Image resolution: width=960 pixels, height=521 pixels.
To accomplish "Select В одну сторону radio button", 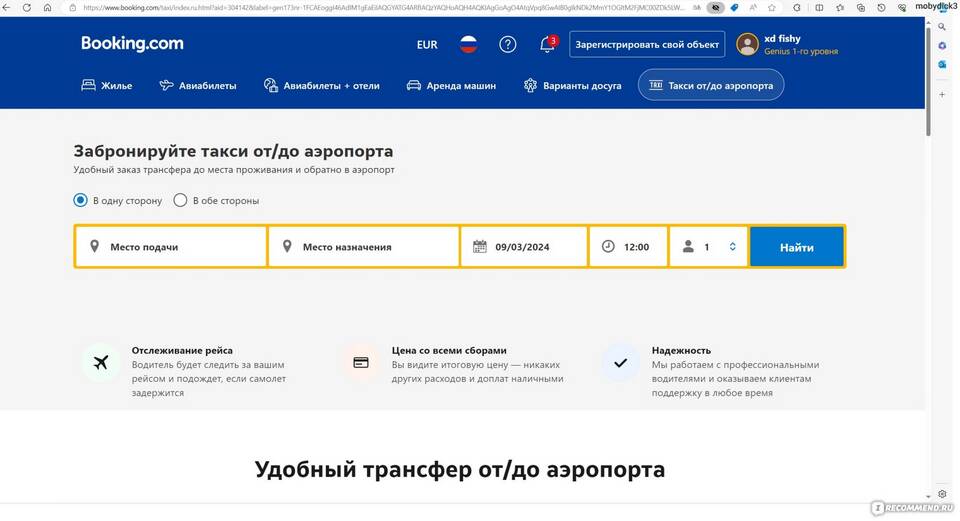I will (80, 200).
